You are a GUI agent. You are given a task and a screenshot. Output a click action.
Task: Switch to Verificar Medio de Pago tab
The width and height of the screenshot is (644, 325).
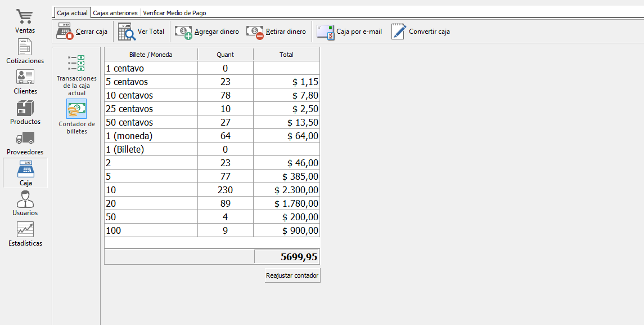point(174,13)
